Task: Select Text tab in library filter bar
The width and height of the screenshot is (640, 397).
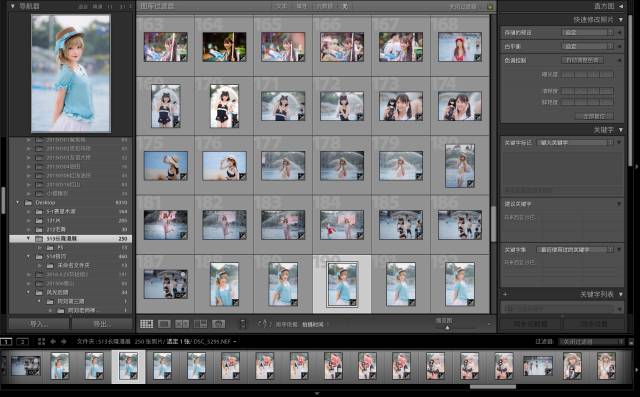Action: click(x=282, y=6)
